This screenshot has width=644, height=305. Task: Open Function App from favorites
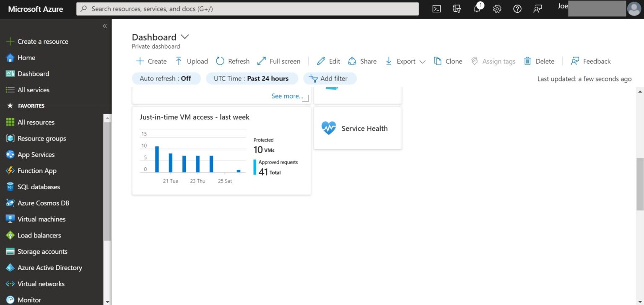tap(37, 170)
